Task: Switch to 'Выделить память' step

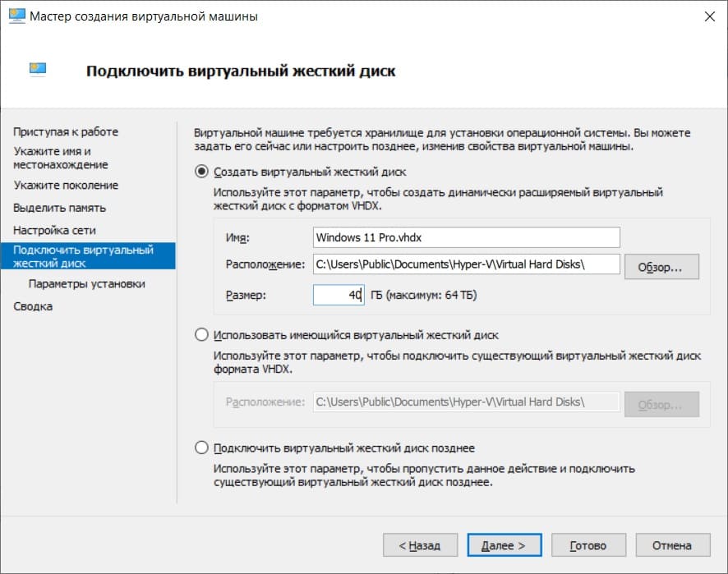Action: click(x=59, y=208)
